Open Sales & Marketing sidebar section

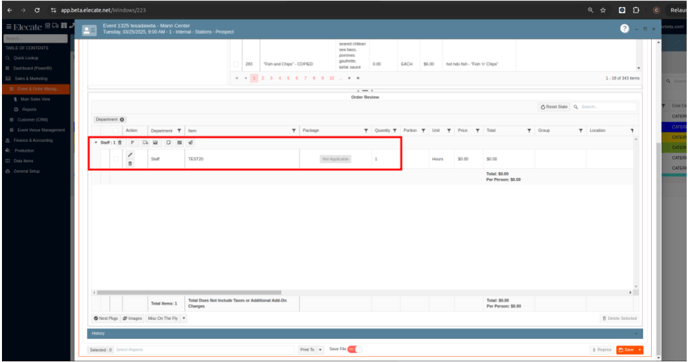[x=31, y=79]
